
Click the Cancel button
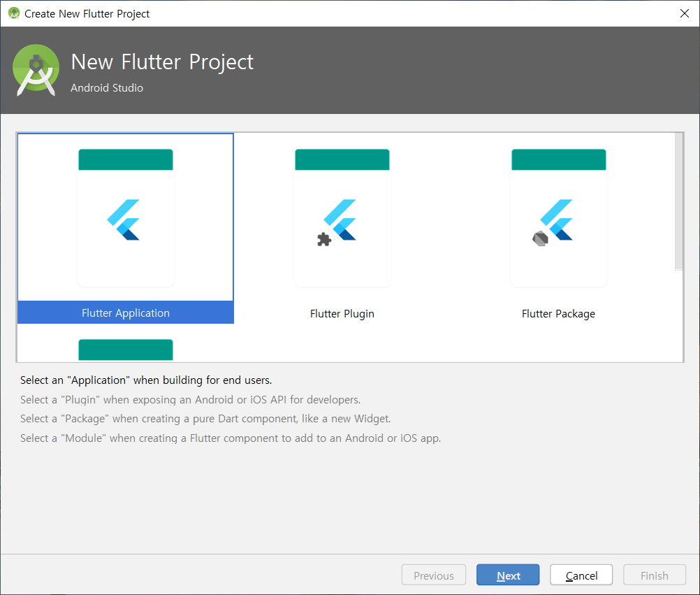point(581,575)
